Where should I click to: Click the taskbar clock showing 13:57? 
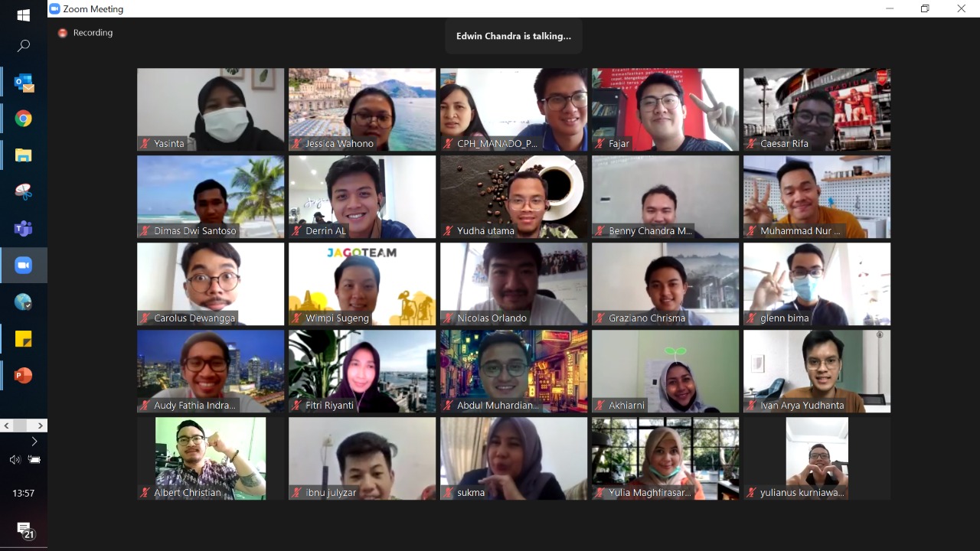point(24,494)
